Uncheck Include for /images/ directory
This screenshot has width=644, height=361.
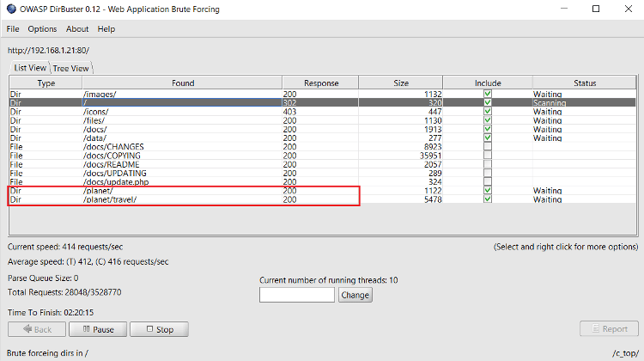coord(488,94)
